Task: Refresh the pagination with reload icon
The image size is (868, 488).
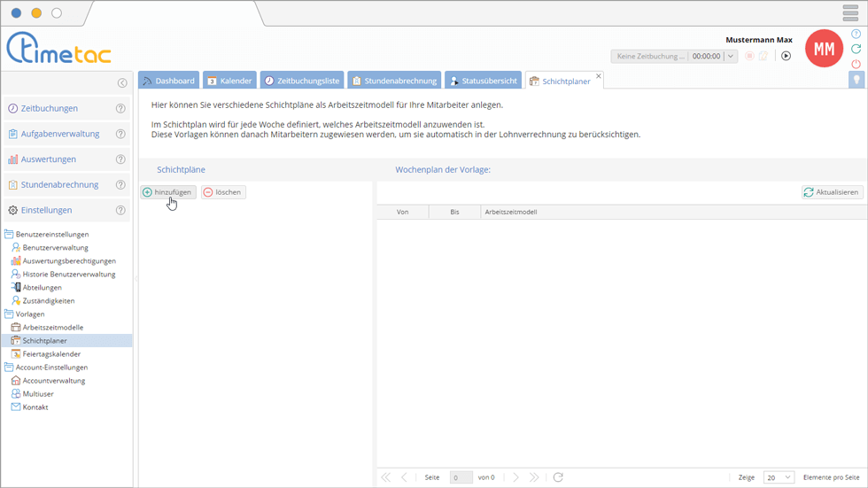Action: 558,477
